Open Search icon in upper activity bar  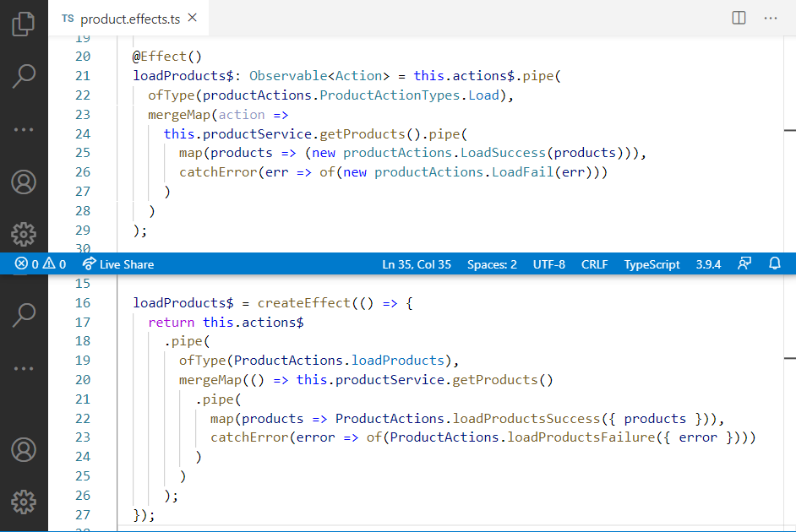click(x=24, y=76)
